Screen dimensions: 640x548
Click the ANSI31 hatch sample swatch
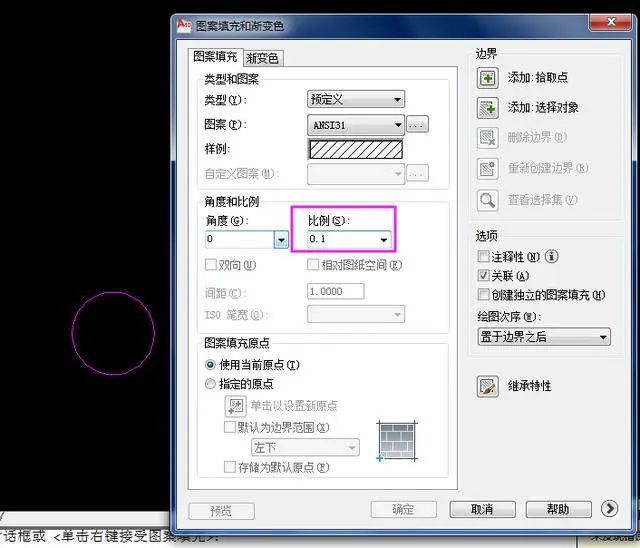tap(356, 149)
